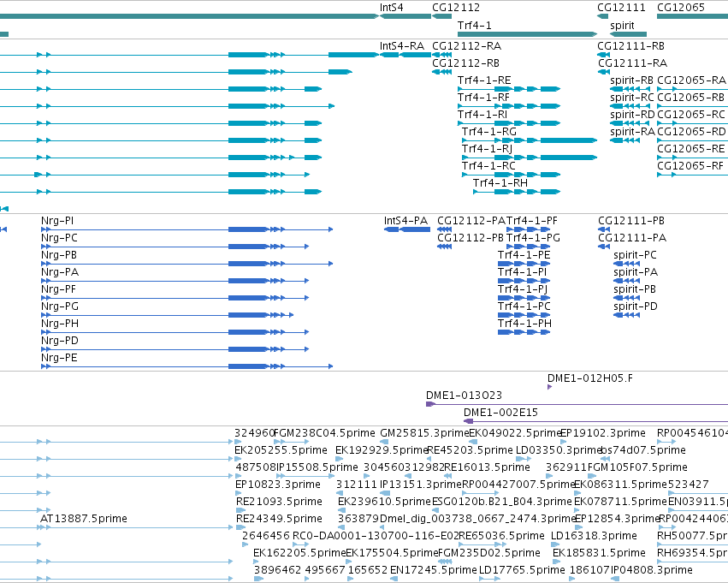The image size is (728, 583).
Task: Select feature DME1-012H05.F
Action: click(x=589, y=378)
